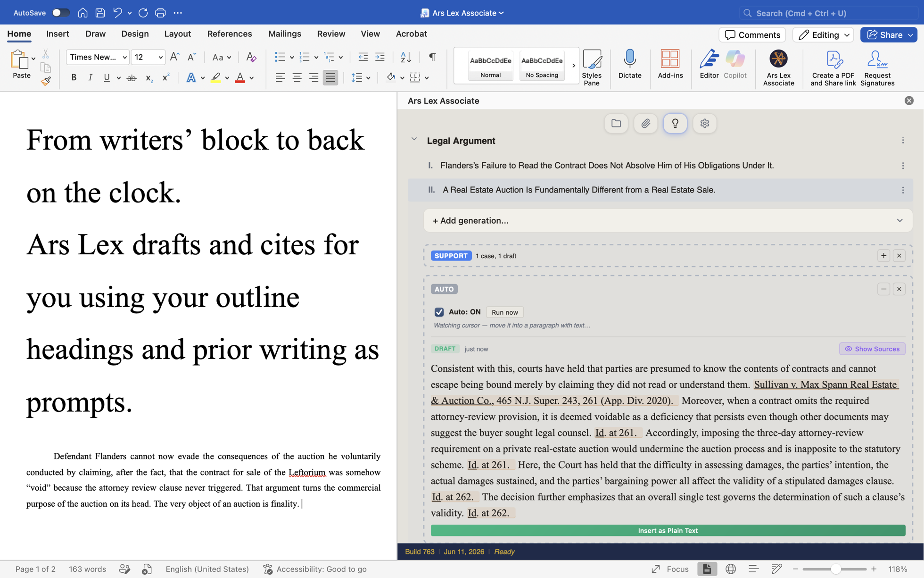Apply Italic formatting
Screen dimensions: 924x578
[90, 78]
